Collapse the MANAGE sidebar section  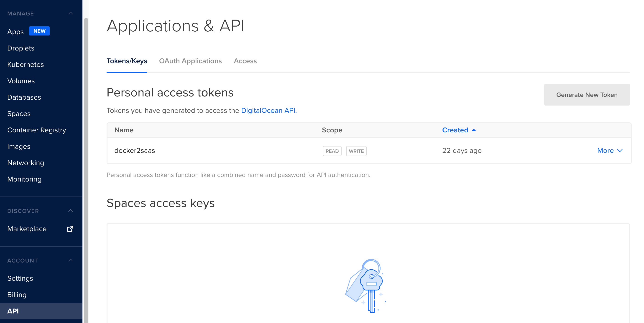[x=71, y=13]
